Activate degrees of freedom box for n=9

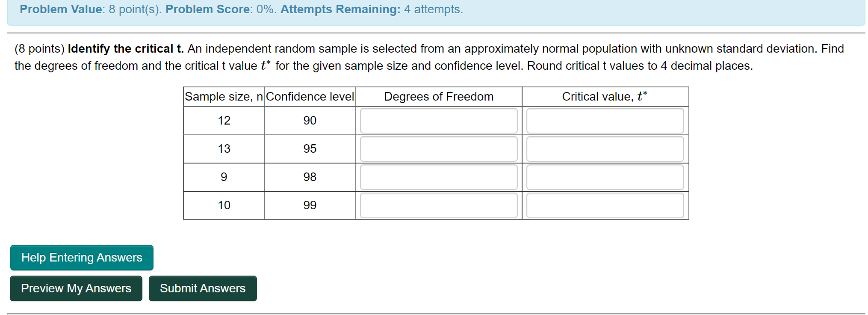coord(439,177)
